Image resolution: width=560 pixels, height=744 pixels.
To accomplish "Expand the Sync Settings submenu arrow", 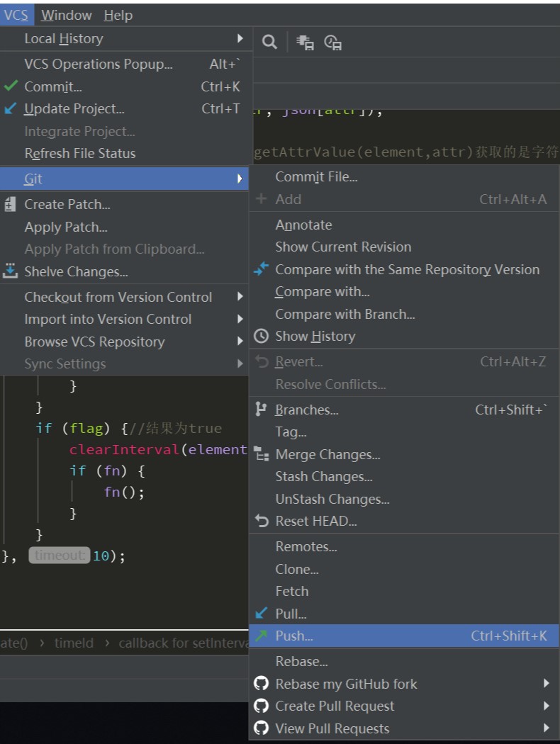I will pos(240,363).
